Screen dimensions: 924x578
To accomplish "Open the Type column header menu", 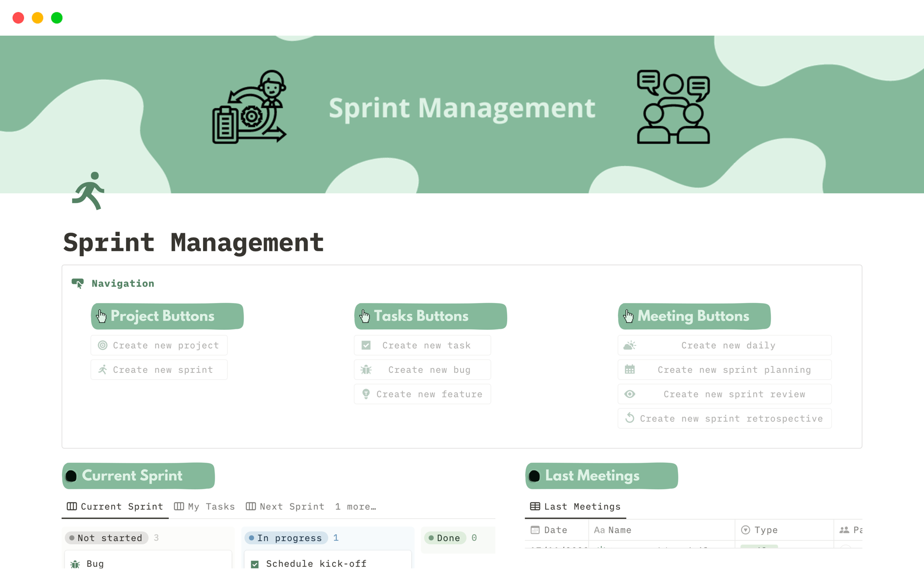I will [x=765, y=530].
